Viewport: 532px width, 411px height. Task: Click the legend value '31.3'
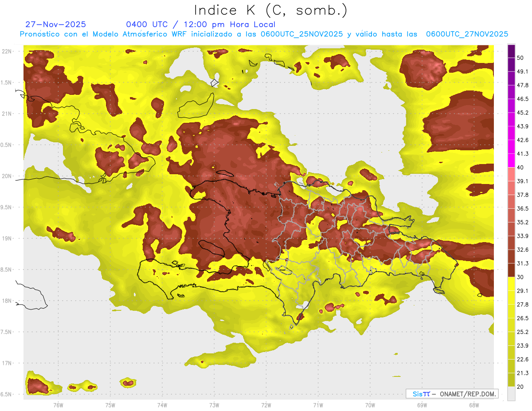[523, 263]
